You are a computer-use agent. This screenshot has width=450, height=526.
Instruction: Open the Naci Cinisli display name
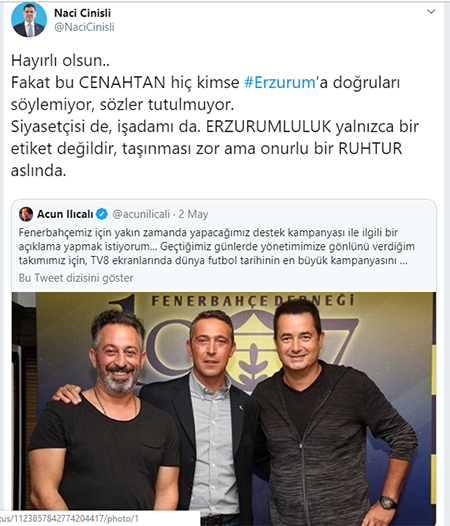pos(83,13)
